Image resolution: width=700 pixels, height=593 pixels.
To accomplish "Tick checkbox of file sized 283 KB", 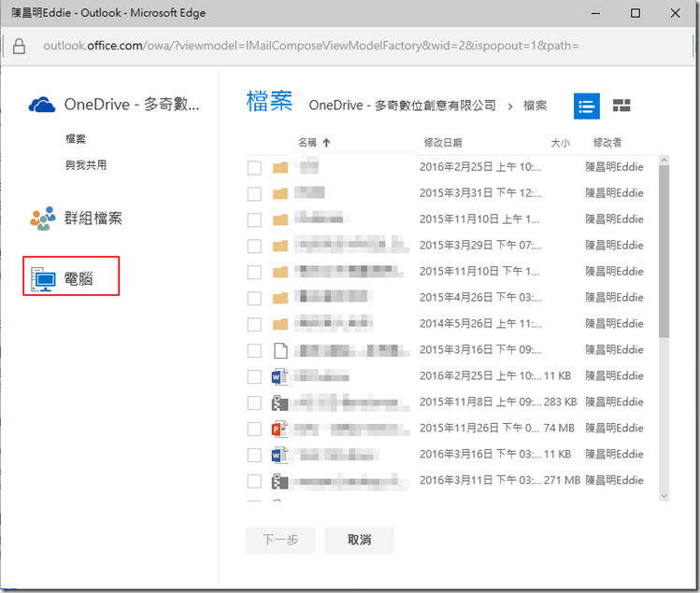I will click(x=254, y=403).
